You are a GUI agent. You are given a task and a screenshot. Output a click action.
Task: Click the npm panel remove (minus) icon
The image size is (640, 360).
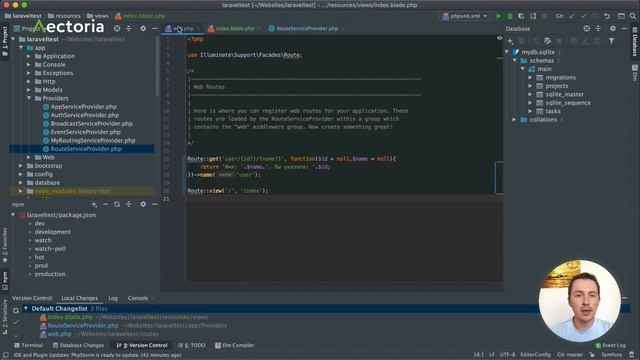click(106, 204)
